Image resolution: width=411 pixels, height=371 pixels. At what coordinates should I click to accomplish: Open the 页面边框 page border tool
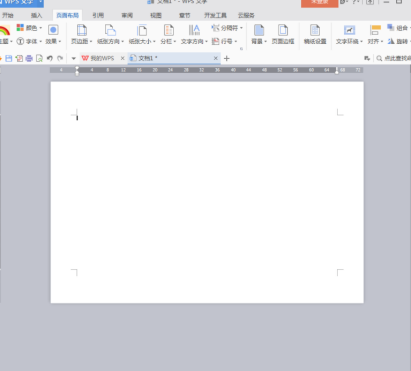click(283, 34)
